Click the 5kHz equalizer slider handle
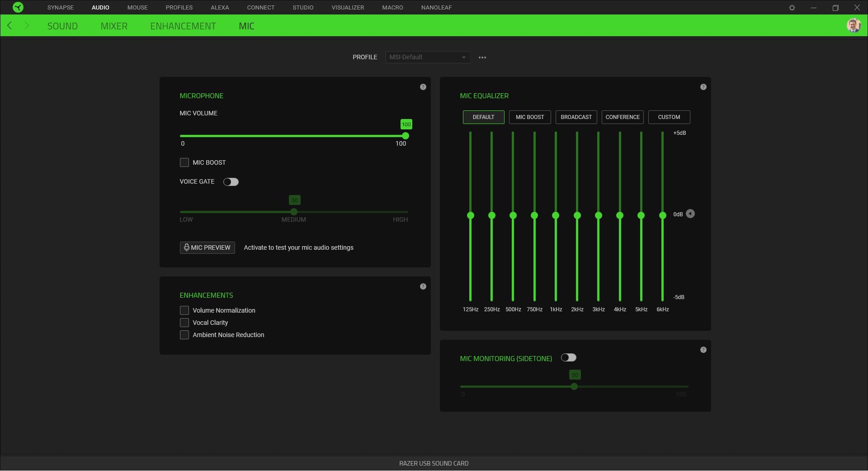The width and height of the screenshot is (868, 471). (641, 215)
